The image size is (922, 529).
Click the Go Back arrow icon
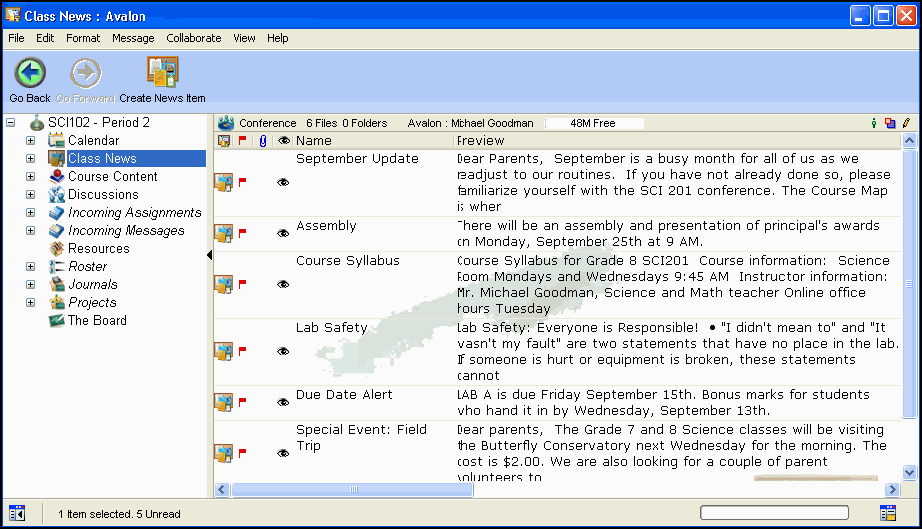tap(30, 73)
